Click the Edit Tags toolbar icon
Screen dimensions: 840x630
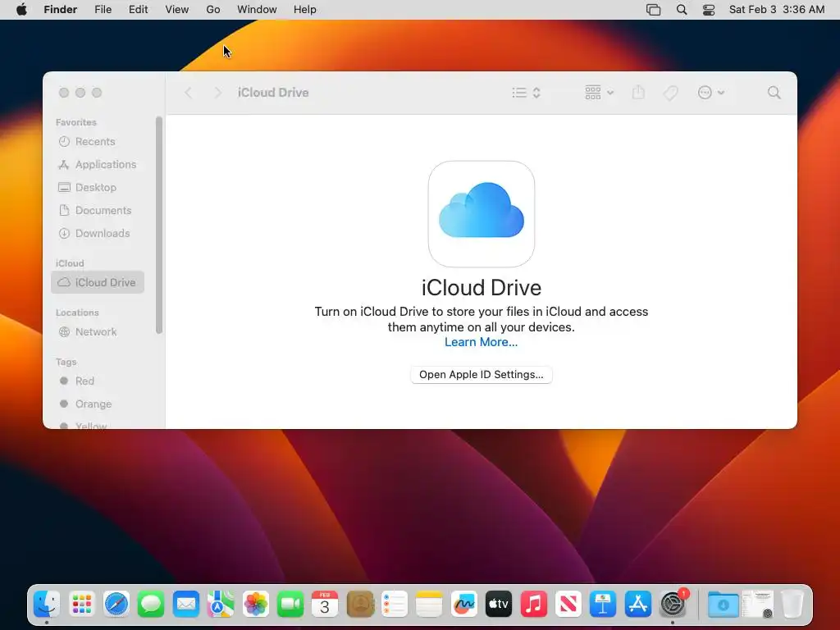[670, 93]
